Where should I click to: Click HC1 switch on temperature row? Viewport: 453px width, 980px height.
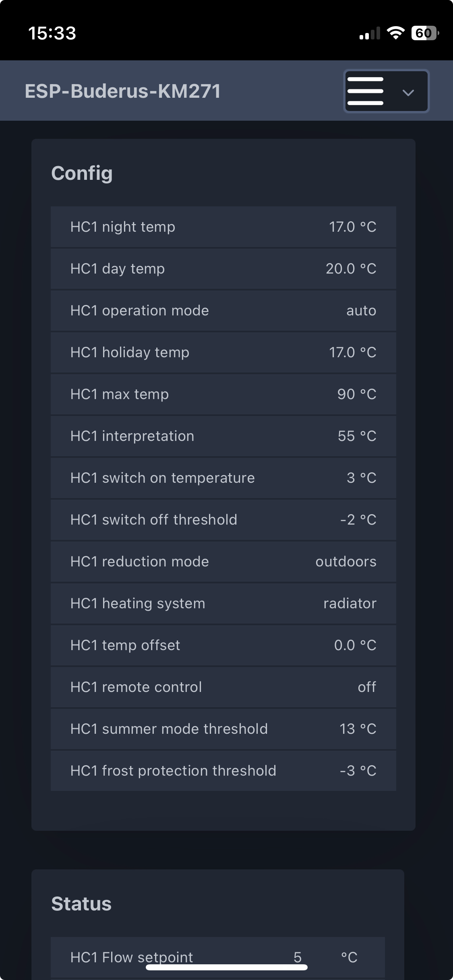[x=223, y=478]
